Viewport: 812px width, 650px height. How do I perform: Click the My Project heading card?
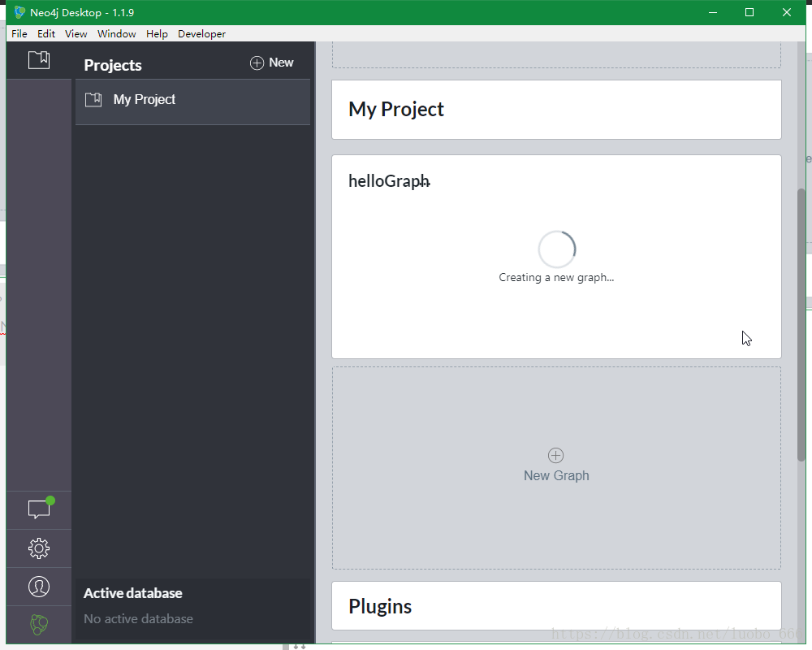click(x=556, y=110)
